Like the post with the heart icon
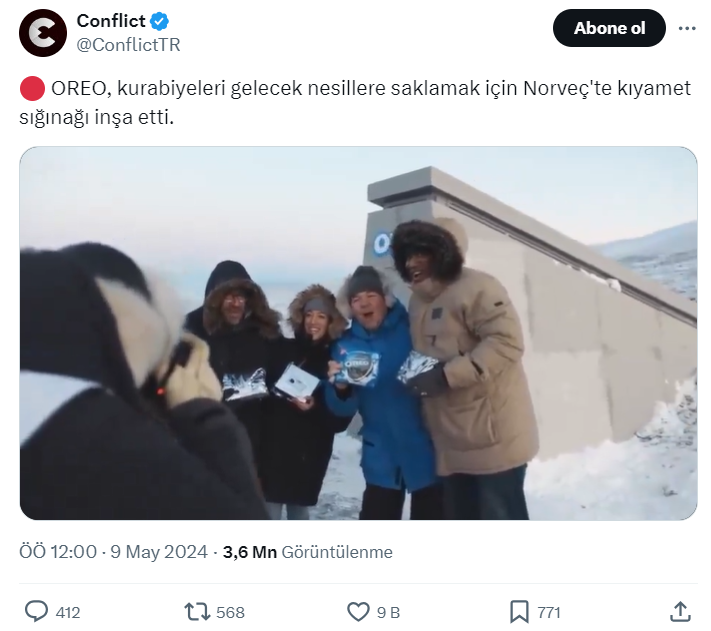This screenshot has height=631, width=711. [x=357, y=611]
